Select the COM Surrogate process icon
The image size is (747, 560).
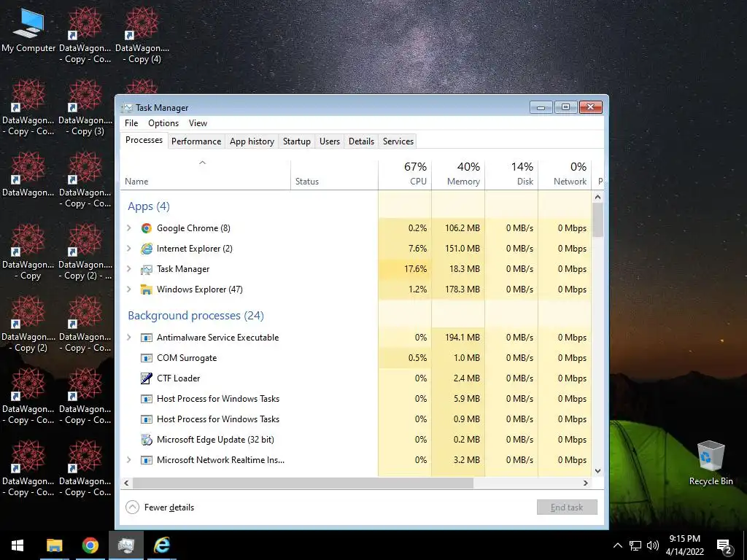click(146, 358)
